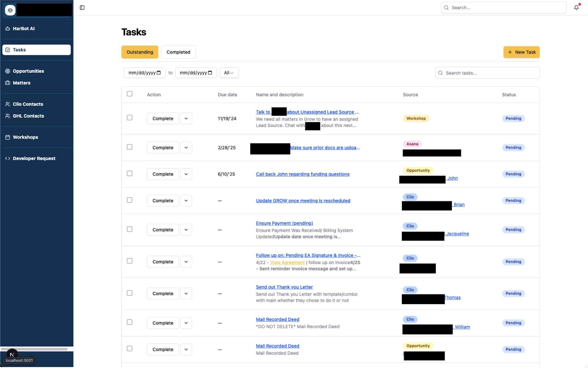The image size is (588, 369).
Task: Select all tasks with the header checkbox
Action: coord(129,94)
